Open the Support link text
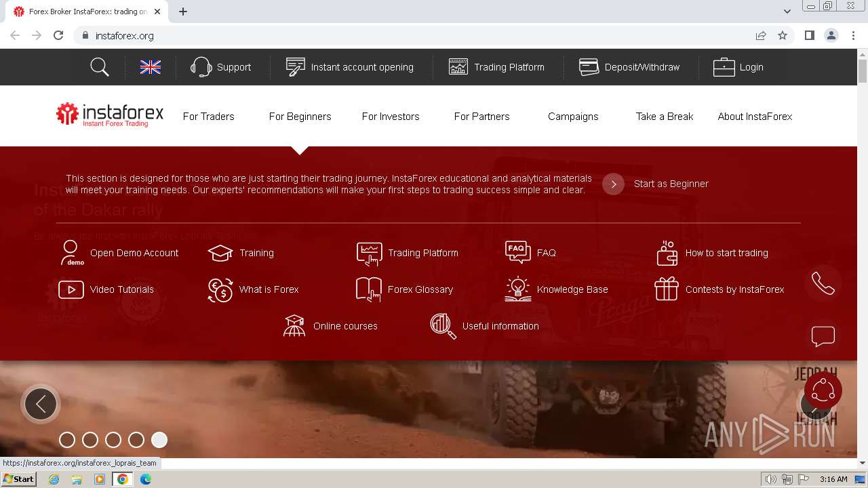 click(x=234, y=67)
